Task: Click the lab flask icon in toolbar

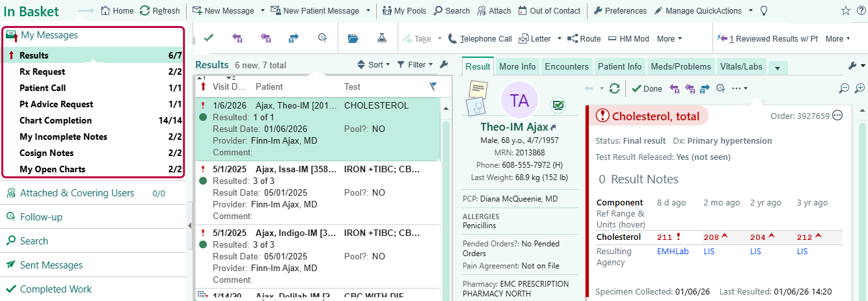Action: [381, 38]
